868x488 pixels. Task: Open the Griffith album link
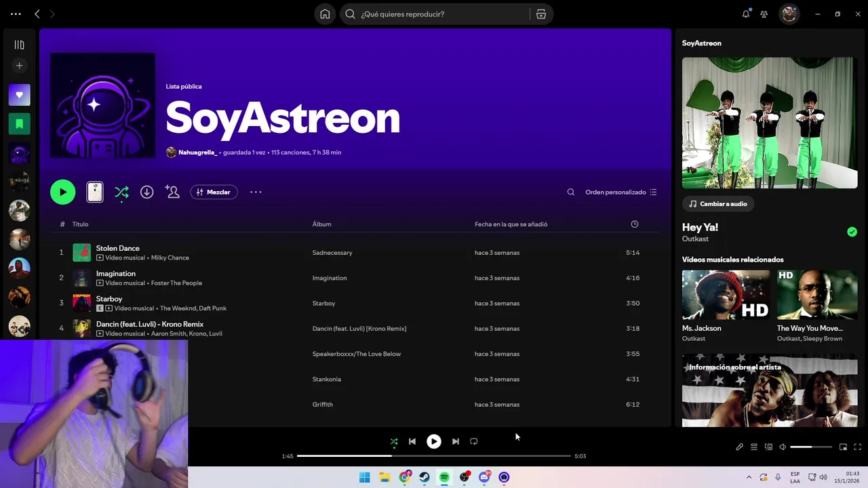(322, 405)
